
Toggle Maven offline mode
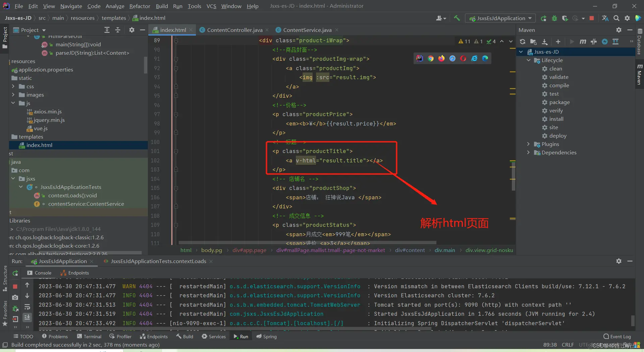pyautogui.click(x=594, y=42)
